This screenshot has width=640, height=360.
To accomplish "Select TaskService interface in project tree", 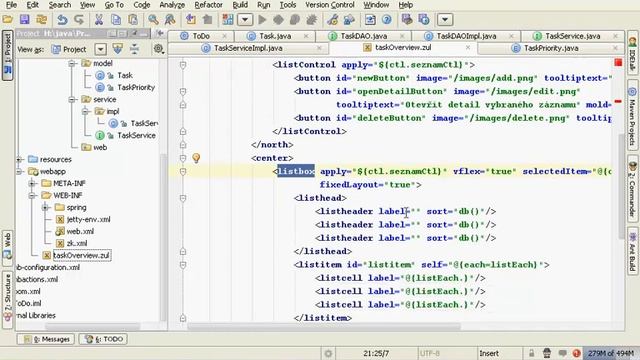I will click(136, 136).
